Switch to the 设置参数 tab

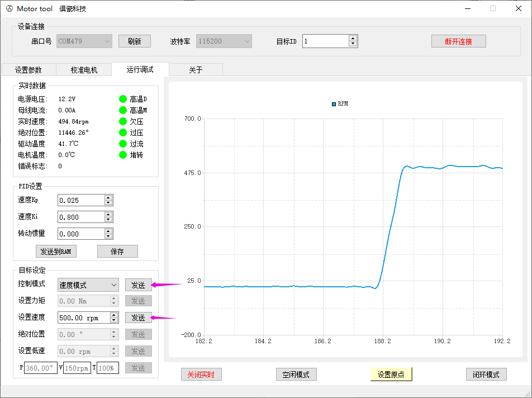pos(28,70)
